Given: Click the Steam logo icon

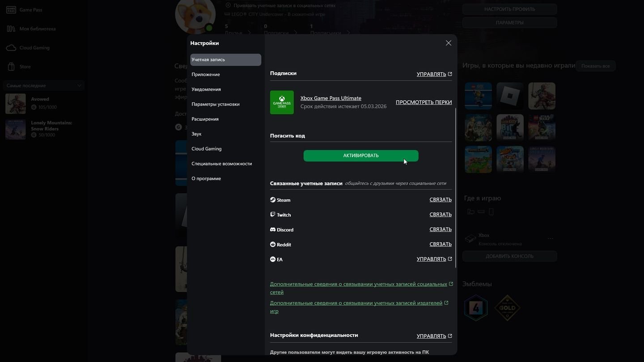Looking at the screenshot, I should point(273,200).
